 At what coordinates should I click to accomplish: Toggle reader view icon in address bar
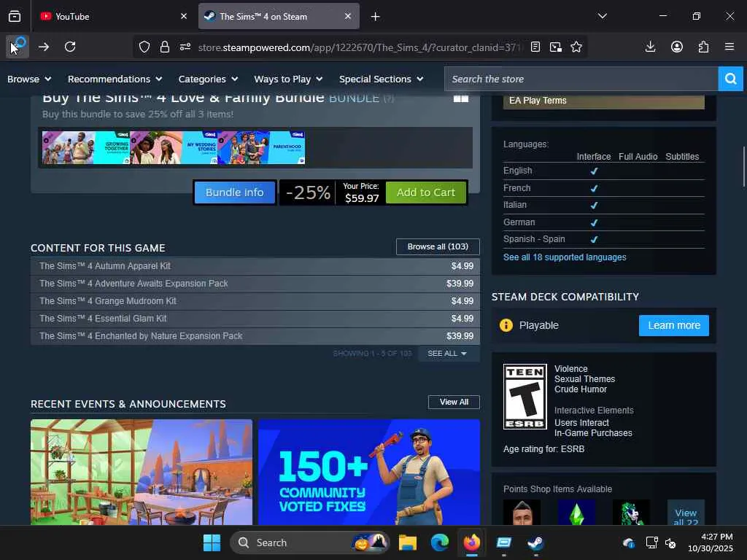(x=535, y=47)
